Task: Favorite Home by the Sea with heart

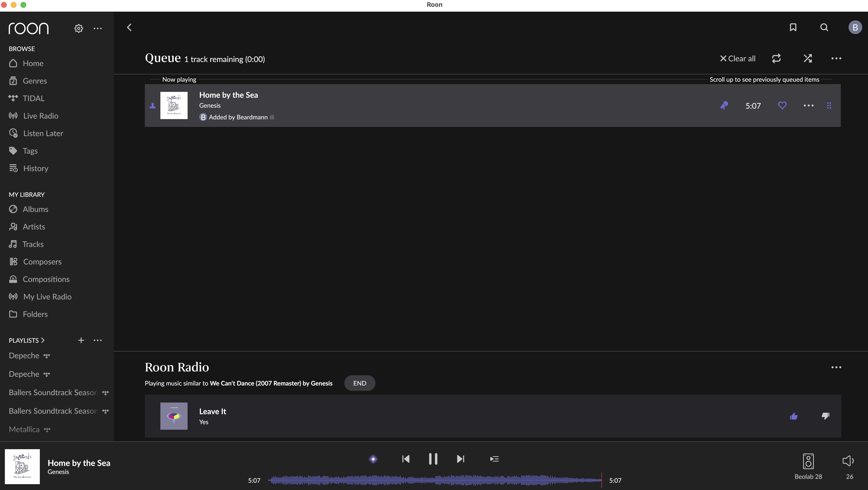Action: pos(782,105)
